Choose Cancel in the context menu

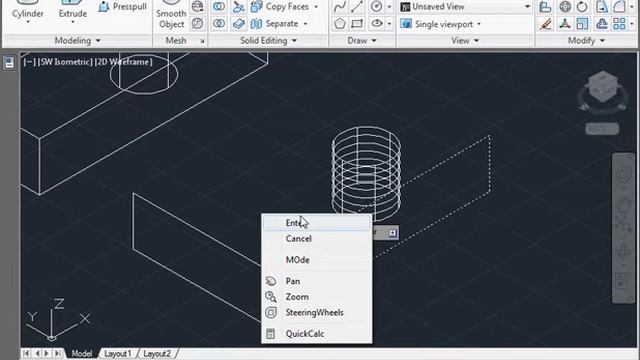click(317, 239)
